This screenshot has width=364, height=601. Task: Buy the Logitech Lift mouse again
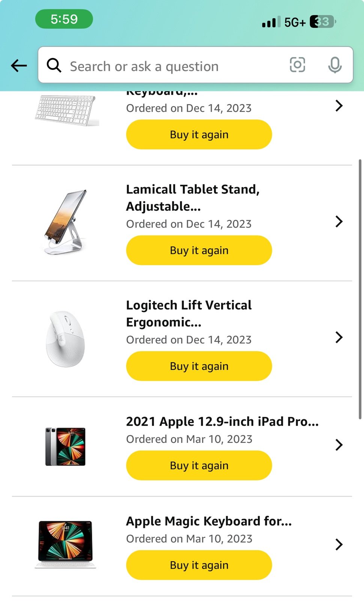[199, 366]
